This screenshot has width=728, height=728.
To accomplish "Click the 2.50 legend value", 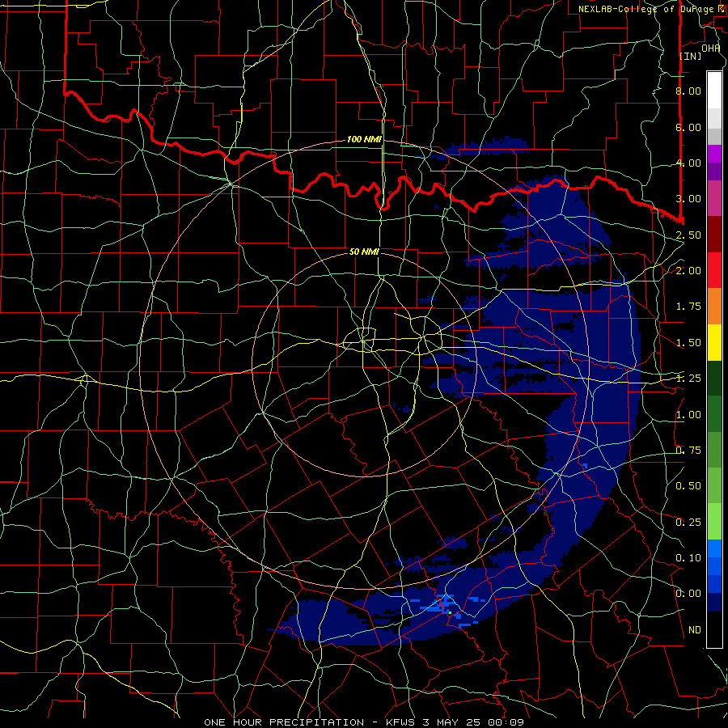I will pos(688,235).
